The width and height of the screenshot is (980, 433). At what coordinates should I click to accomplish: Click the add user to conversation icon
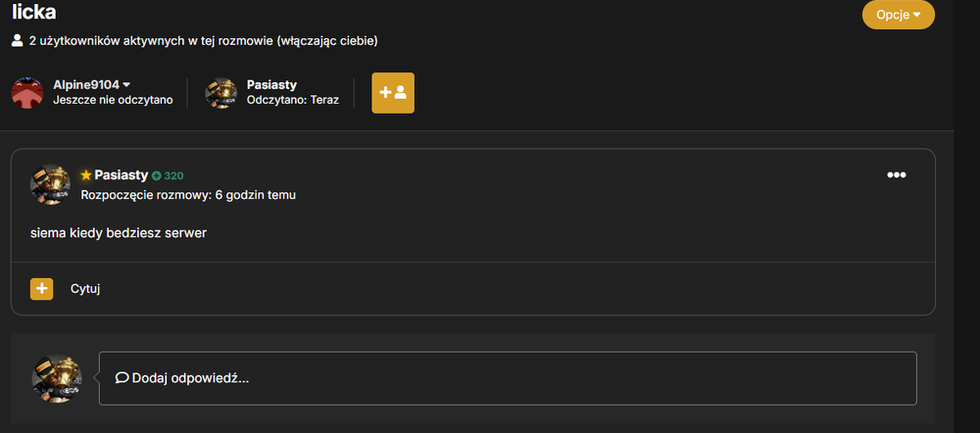(x=393, y=93)
